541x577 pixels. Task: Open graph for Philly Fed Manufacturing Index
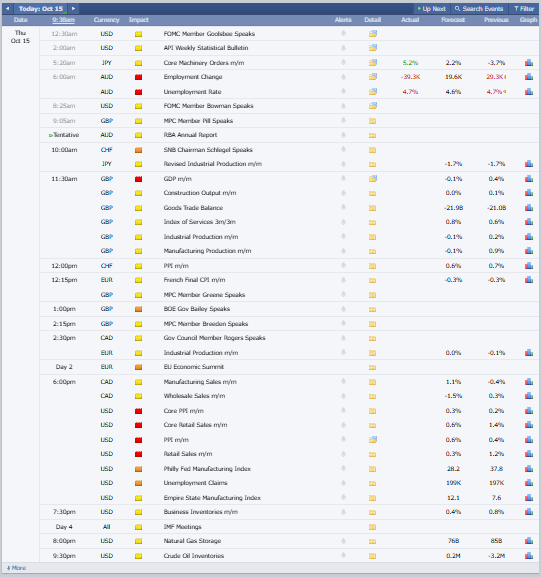[529, 469]
